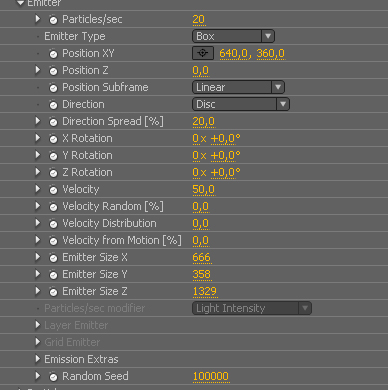
Task: Click the Velocity stopwatch icon
Action: [53, 190]
